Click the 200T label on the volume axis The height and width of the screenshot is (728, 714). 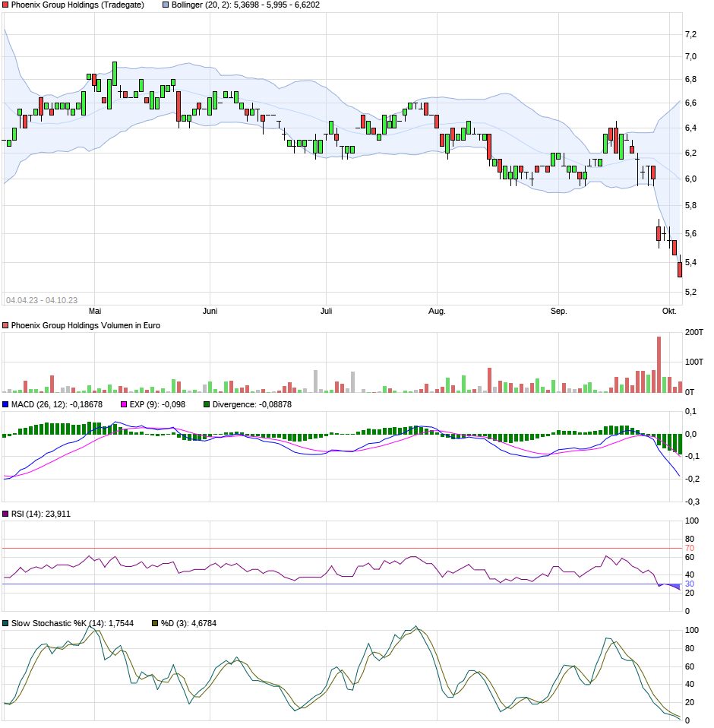[693, 333]
